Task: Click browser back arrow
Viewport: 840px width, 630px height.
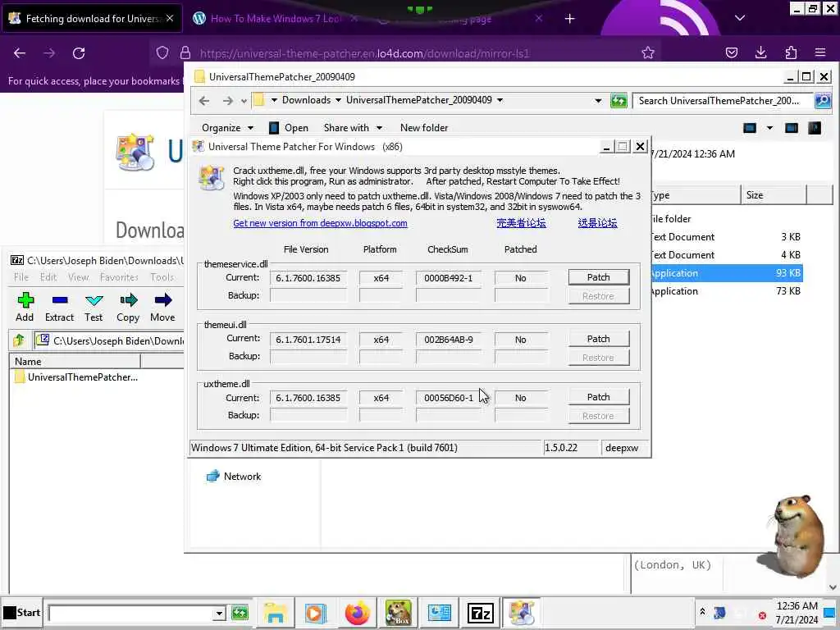Action: point(20,53)
